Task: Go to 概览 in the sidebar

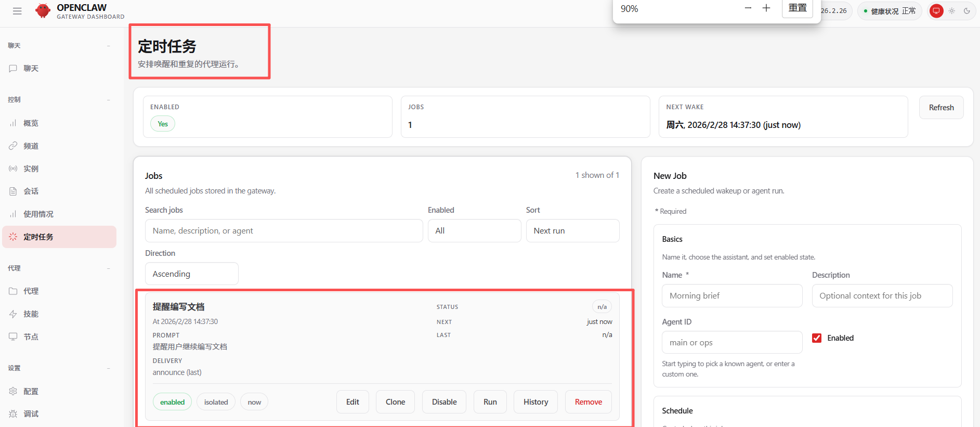Action: point(31,123)
